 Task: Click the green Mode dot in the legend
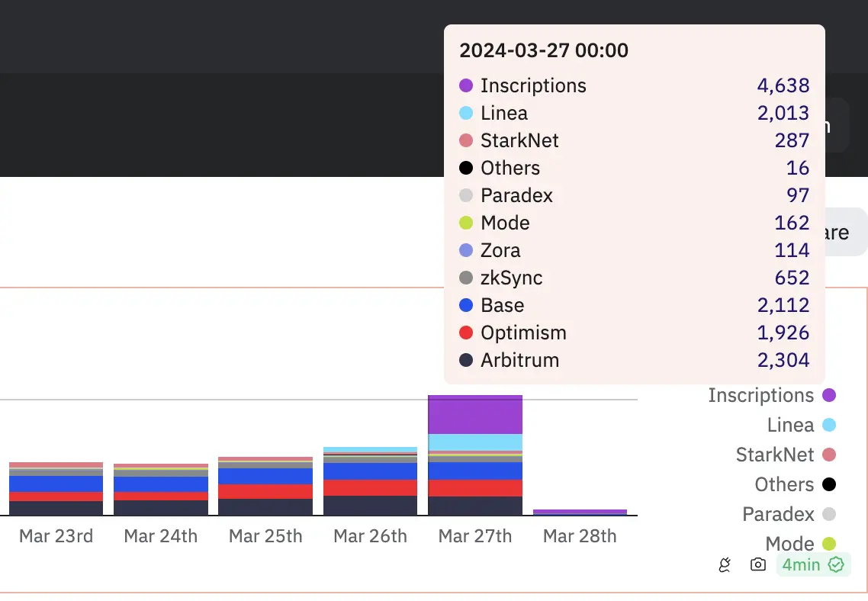click(829, 544)
